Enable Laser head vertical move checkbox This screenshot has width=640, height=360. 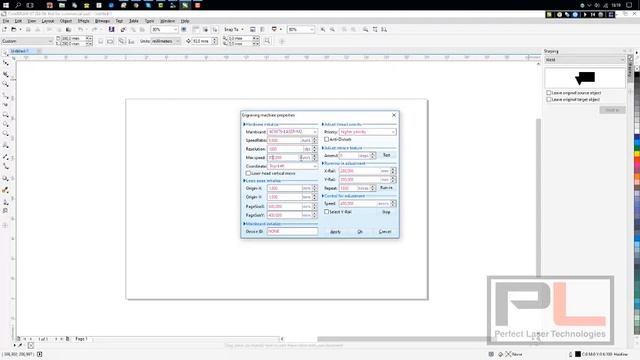[x=248, y=173]
